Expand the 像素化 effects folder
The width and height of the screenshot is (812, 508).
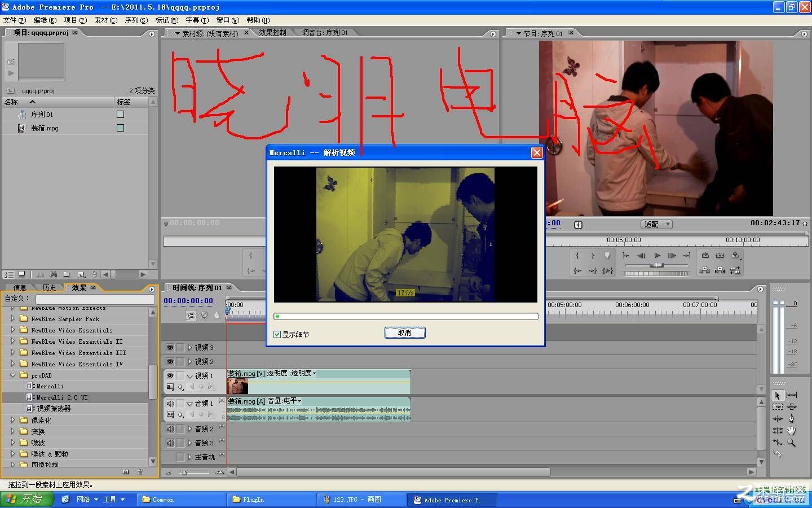tap(12, 420)
